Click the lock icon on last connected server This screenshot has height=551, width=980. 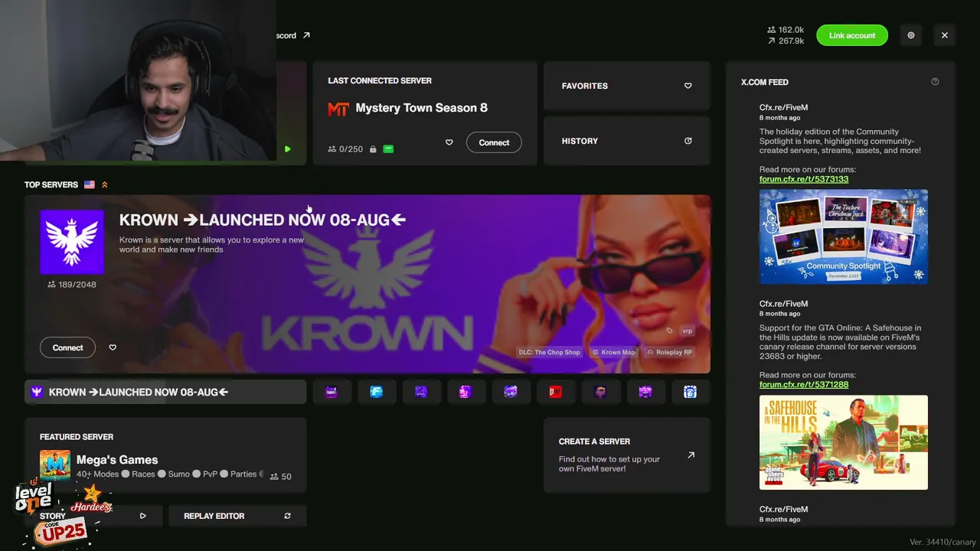point(373,149)
